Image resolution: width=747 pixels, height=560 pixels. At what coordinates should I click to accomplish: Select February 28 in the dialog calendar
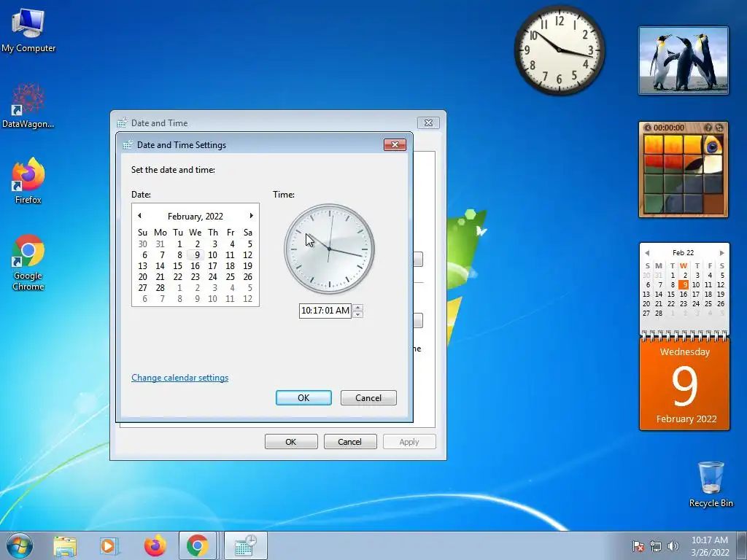160,287
